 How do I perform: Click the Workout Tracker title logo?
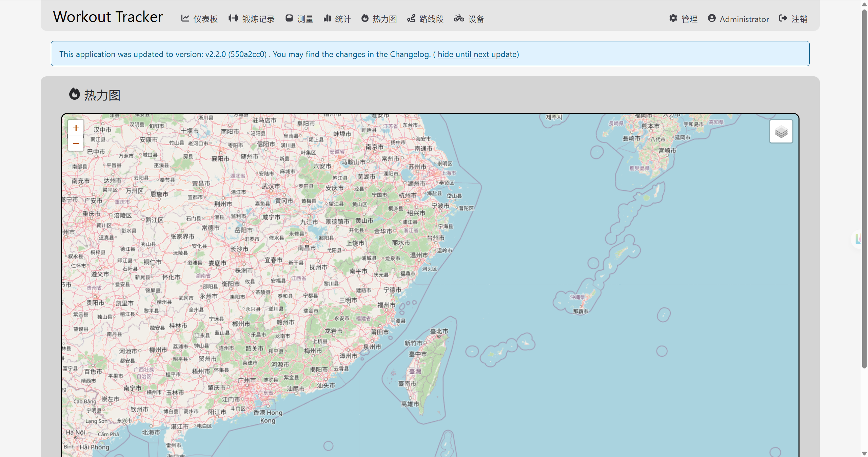point(108,17)
